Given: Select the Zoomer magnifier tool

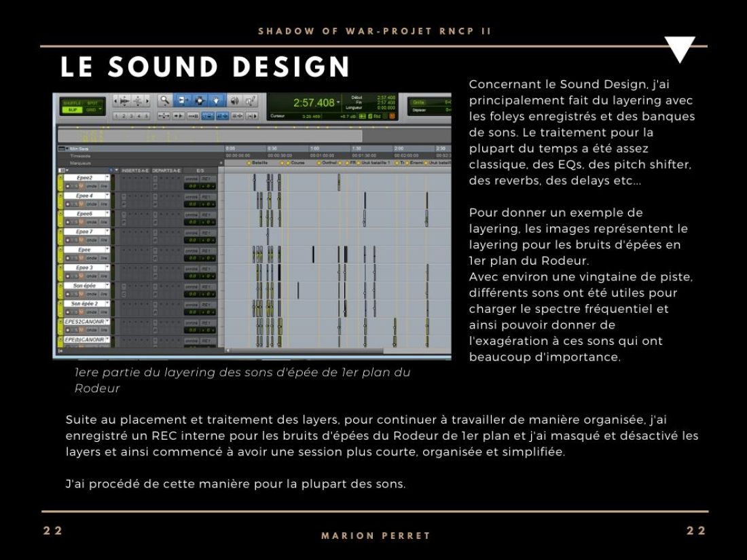Looking at the screenshot, I should coord(164,100).
